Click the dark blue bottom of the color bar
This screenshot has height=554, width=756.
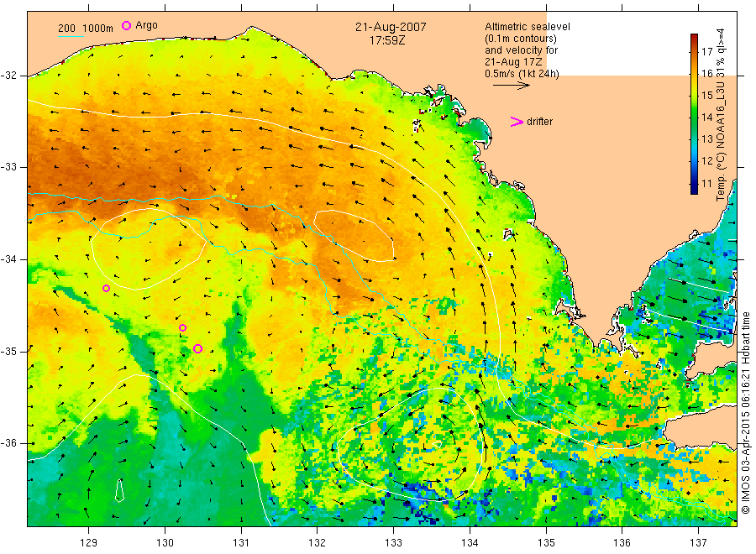(x=695, y=190)
